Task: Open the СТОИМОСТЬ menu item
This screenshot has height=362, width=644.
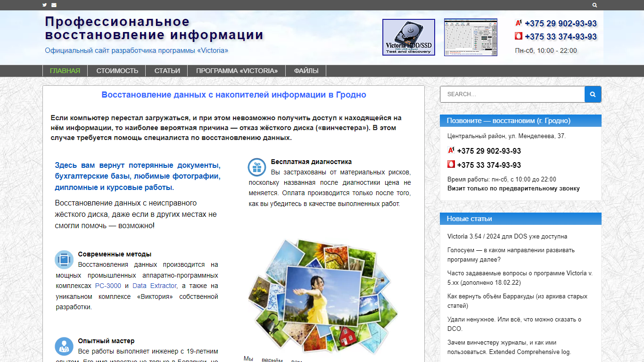Action: click(117, 71)
